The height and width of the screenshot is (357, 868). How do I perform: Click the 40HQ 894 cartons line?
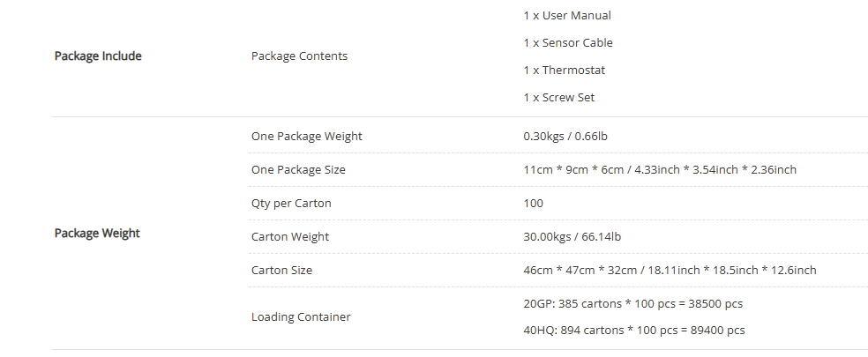633,330
